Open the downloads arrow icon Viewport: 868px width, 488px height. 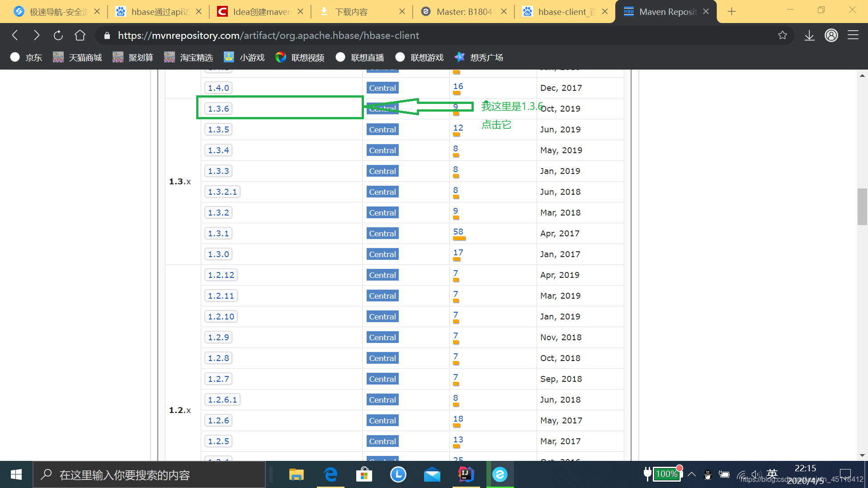pyautogui.click(x=809, y=35)
